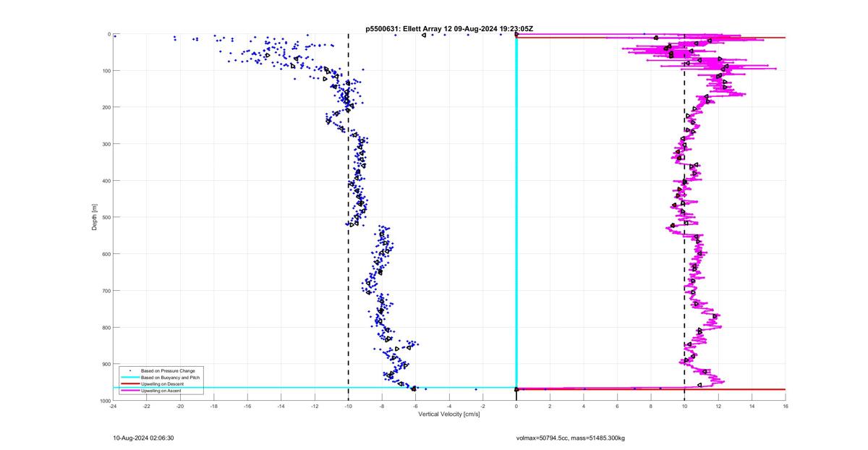The height and width of the screenshot is (450, 868).
Task: Click the '-6' velocity tick label
Action: click(415, 406)
